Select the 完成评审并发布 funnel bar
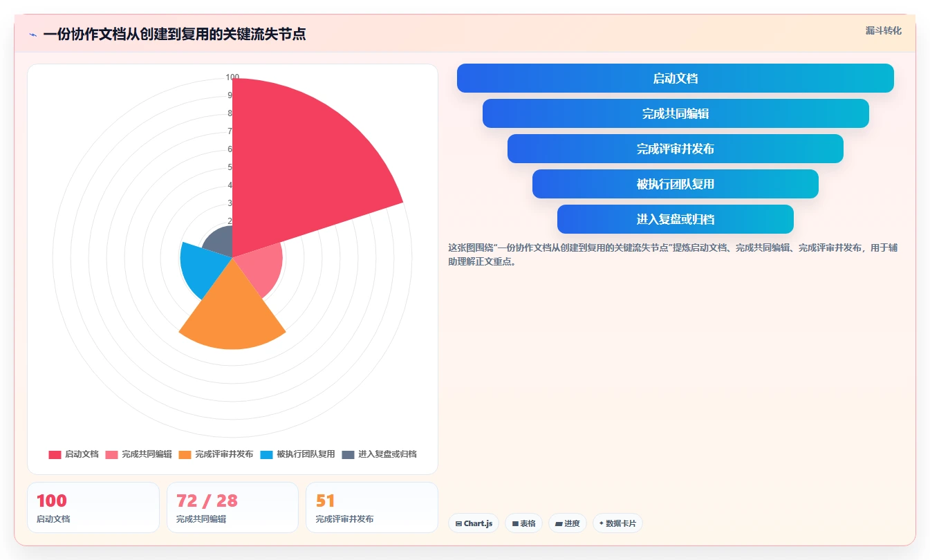 (675, 149)
